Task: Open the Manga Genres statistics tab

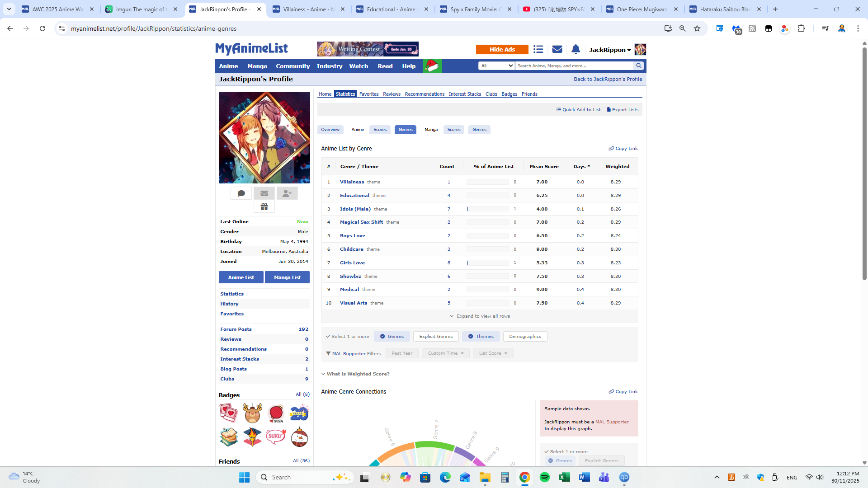Action: pyautogui.click(x=479, y=130)
